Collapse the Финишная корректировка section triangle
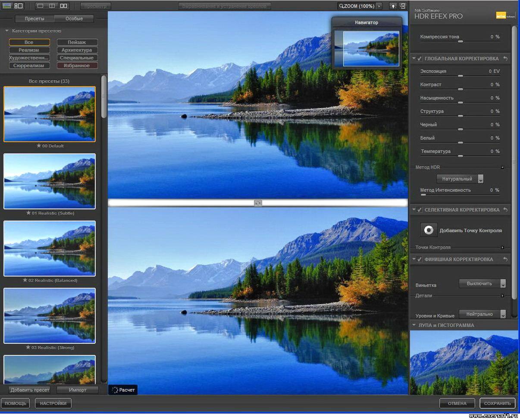The height and width of the screenshot is (420, 520). click(414, 259)
